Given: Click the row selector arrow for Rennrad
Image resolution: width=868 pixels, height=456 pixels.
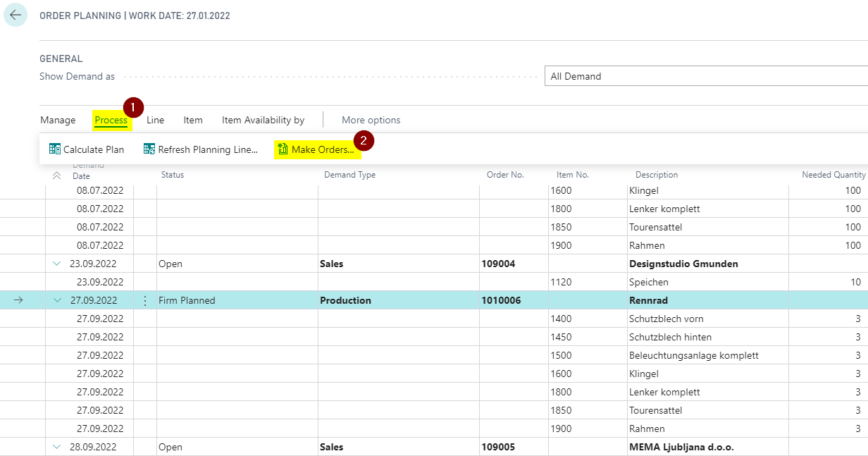Looking at the screenshot, I should click(x=19, y=300).
